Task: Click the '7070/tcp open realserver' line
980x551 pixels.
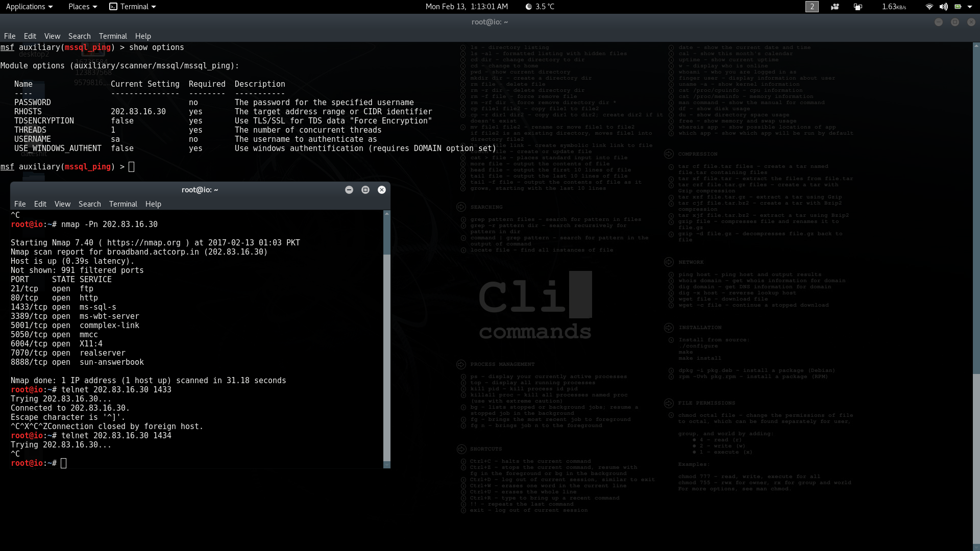Action: tap(68, 353)
